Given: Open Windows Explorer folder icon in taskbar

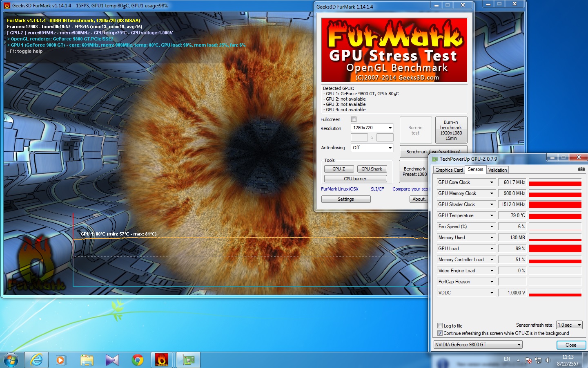Looking at the screenshot, I should [87, 360].
